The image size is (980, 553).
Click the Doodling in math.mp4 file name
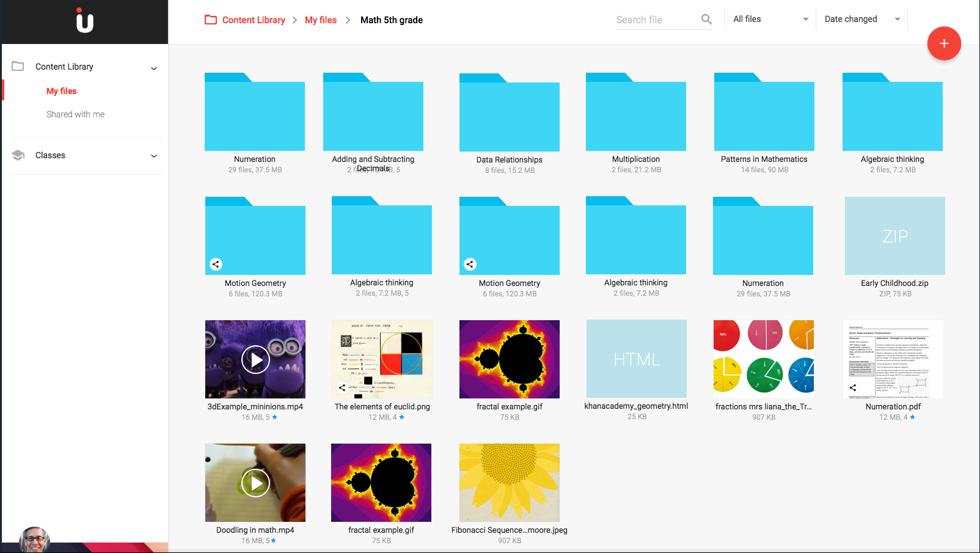(x=255, y=530)
